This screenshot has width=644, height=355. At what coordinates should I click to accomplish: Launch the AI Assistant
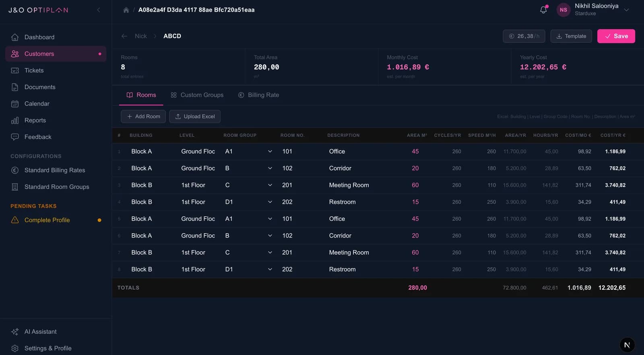56,332
